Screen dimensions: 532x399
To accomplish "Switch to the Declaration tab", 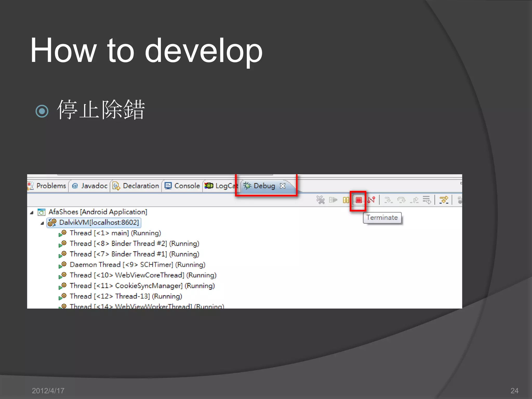I will coord(136,186).
